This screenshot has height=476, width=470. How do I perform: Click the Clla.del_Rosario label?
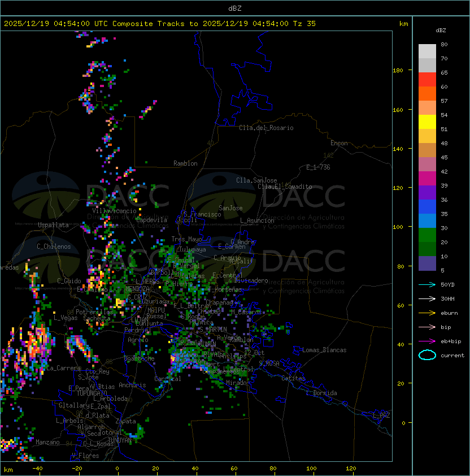266,128
